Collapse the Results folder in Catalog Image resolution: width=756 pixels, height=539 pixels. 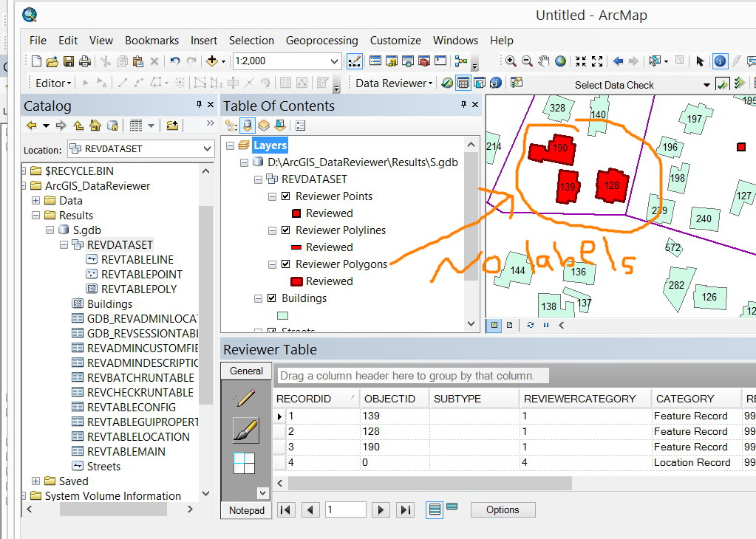(x=35, y=216)
